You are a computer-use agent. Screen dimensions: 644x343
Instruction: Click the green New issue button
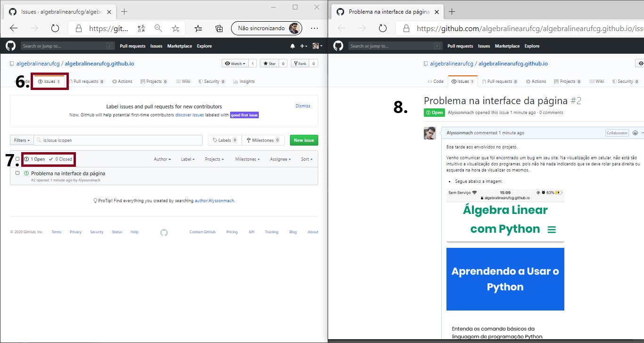tap(304, 140)
